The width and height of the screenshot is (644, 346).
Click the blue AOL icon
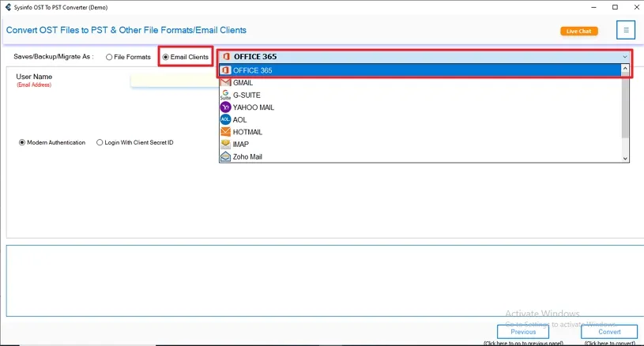225,119
